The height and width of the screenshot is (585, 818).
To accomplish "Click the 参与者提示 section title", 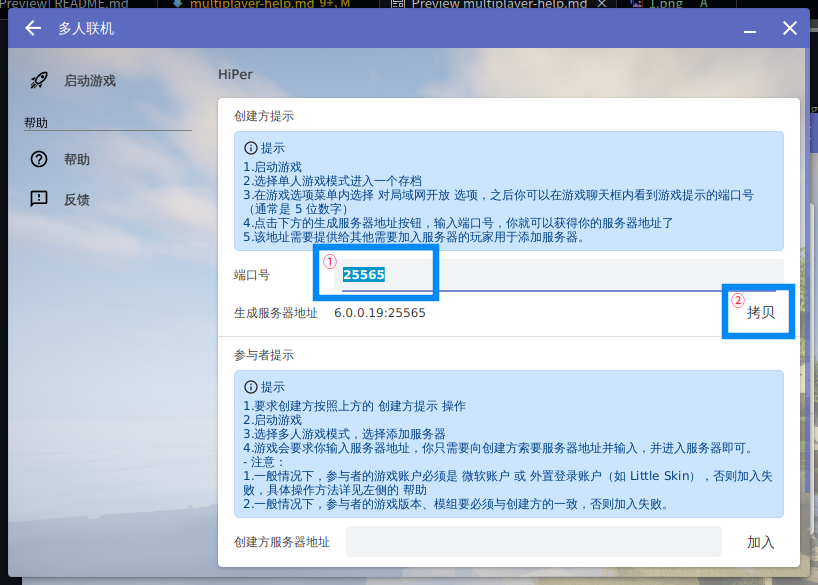I will point(264,355).
